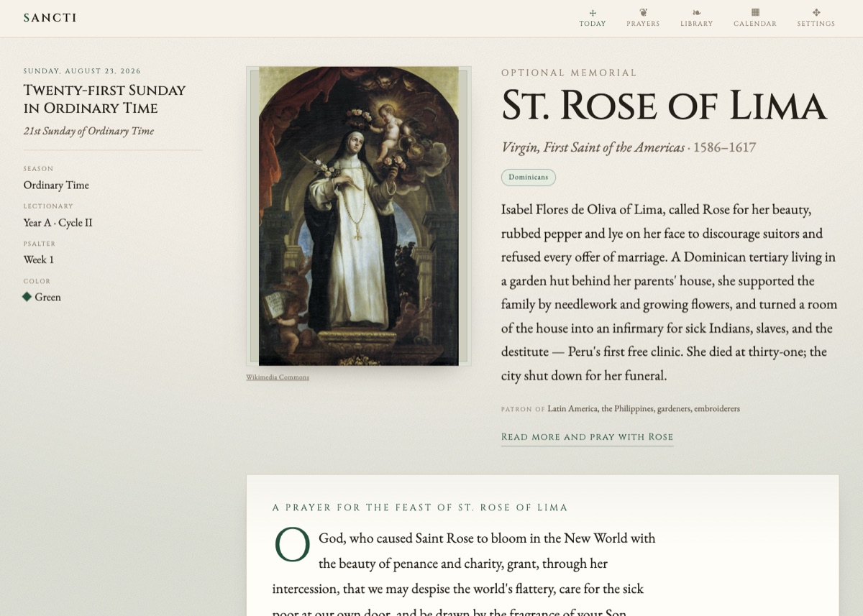Click the Color label in sidebar
The height and width of the screenshot is (616, 863).
[x=37, y=281]
